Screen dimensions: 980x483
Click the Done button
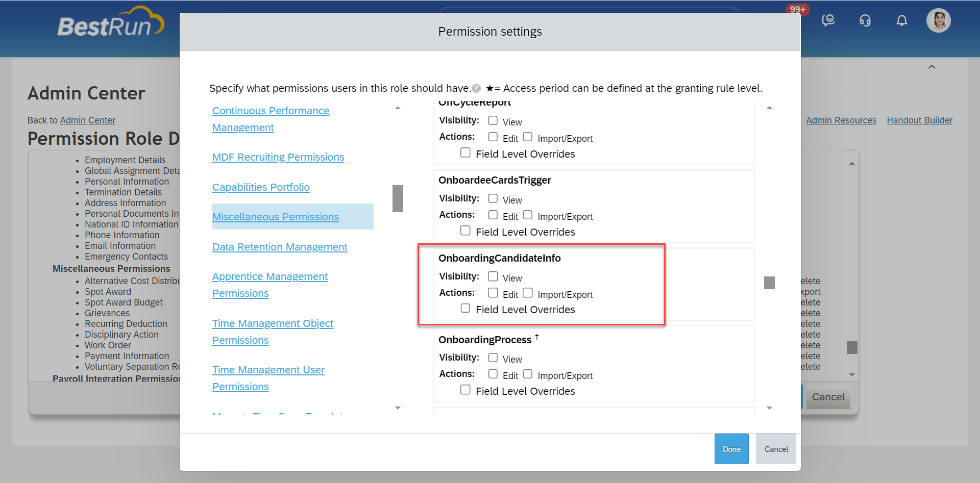click(x=731, y=449)
